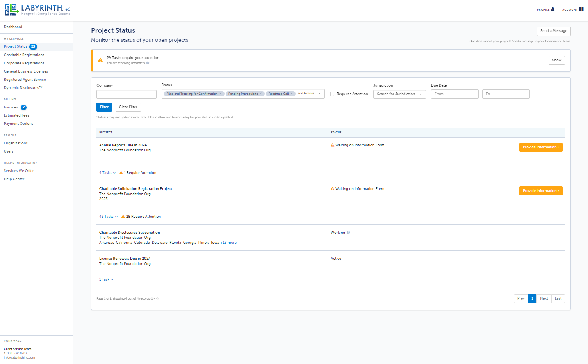Click the Labyrinth Inc logo

[37, 10]
